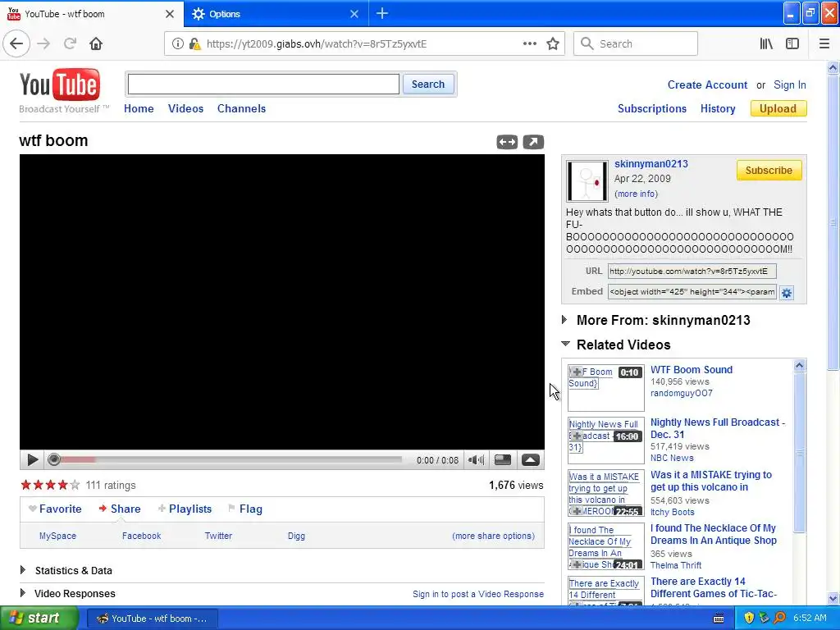Click the security shield tray icon
Image resolution: width=840 pixels, height=630 pixels.
click(x=749, y=619)
